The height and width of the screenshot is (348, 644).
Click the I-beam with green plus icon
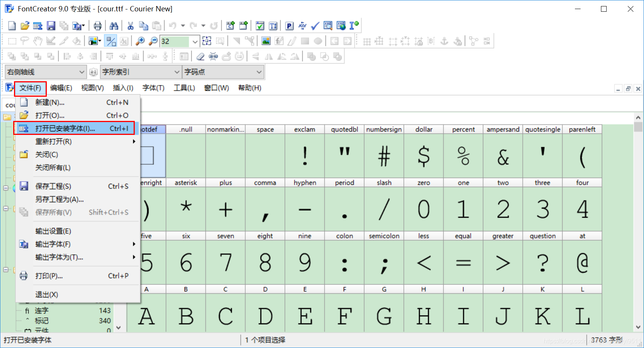tap(354, 26)
